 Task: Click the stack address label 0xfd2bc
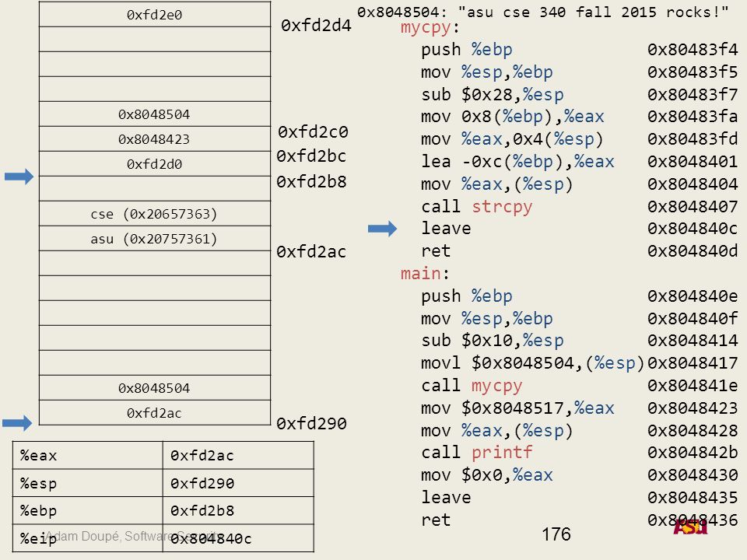[311, 156]
